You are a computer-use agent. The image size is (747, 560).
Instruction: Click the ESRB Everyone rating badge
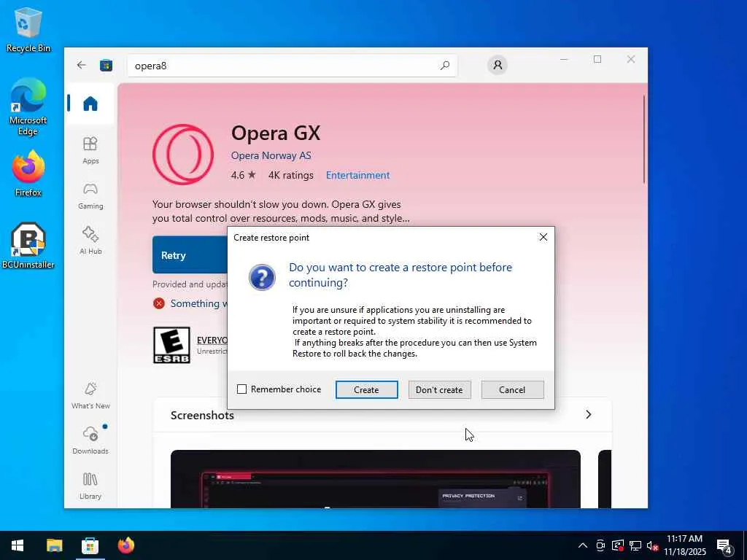point(171,345)
